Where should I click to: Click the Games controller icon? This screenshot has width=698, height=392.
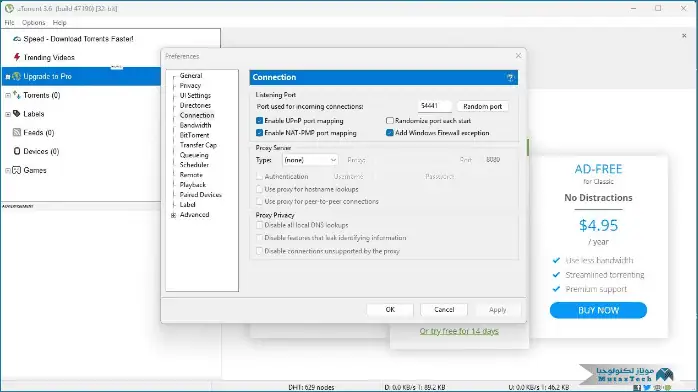(x=17, y=170)
